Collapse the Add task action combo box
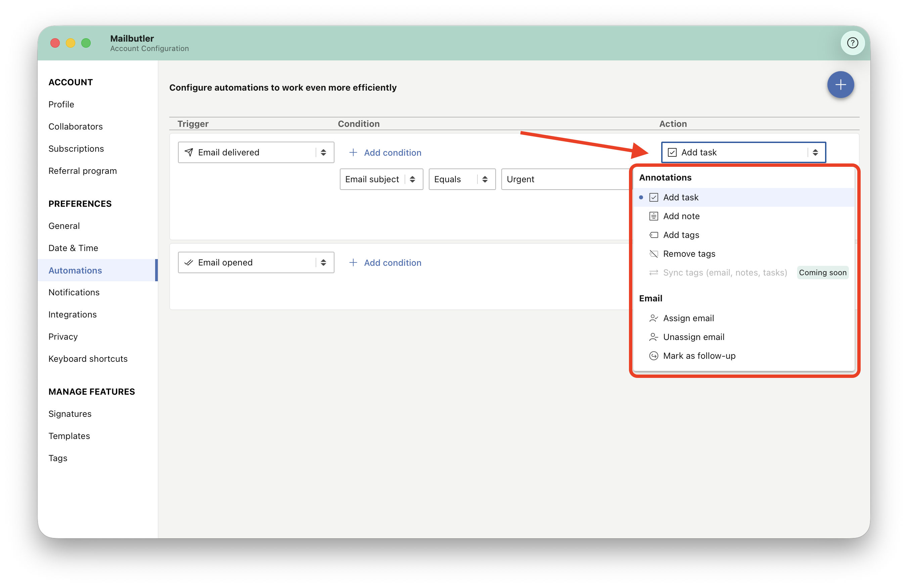This screenshot has width=908, height=588. tap(743, 152)
